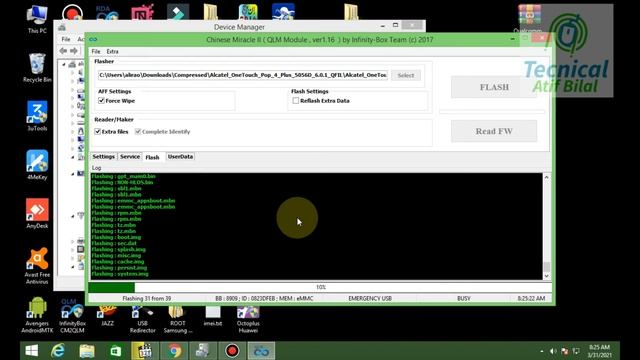The height and width of the screenshot is (360, 640).
Task: Open the Extra menu
Action: [112, 51]
